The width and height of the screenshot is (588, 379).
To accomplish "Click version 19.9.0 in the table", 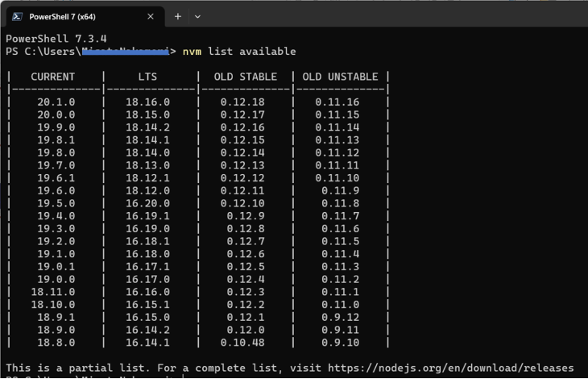I will point(56,127).
